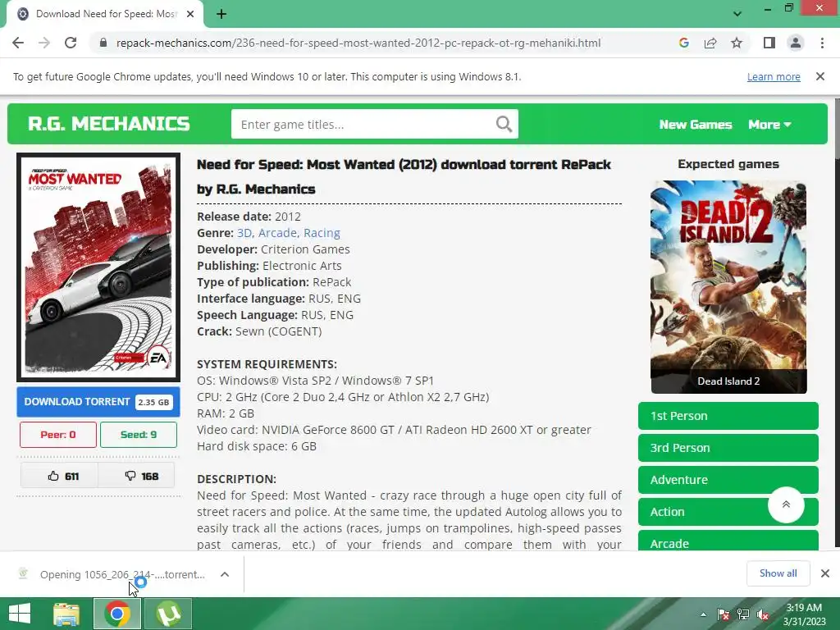840x630 pixels.
Task: Click the R.G. MECHANICS logo
Action: 109,124
